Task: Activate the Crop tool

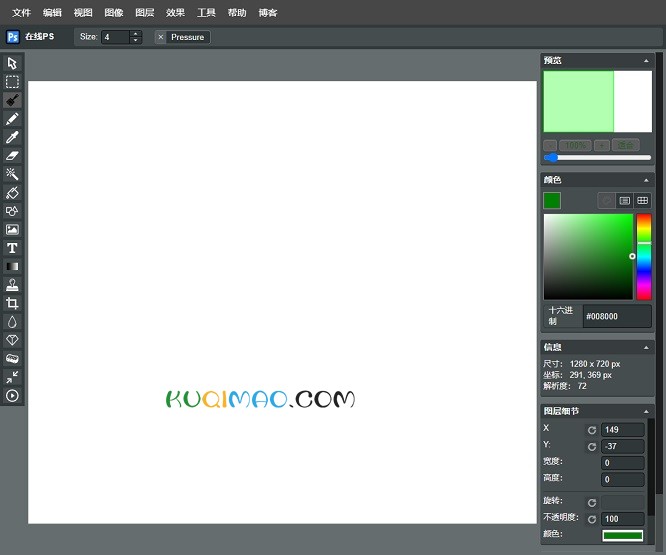Action: point(12,303)
